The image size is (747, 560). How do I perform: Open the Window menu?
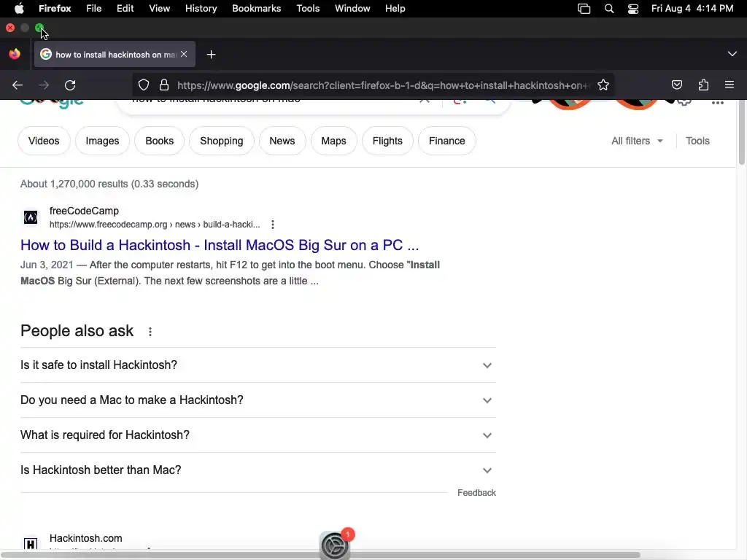click(352, 9)
